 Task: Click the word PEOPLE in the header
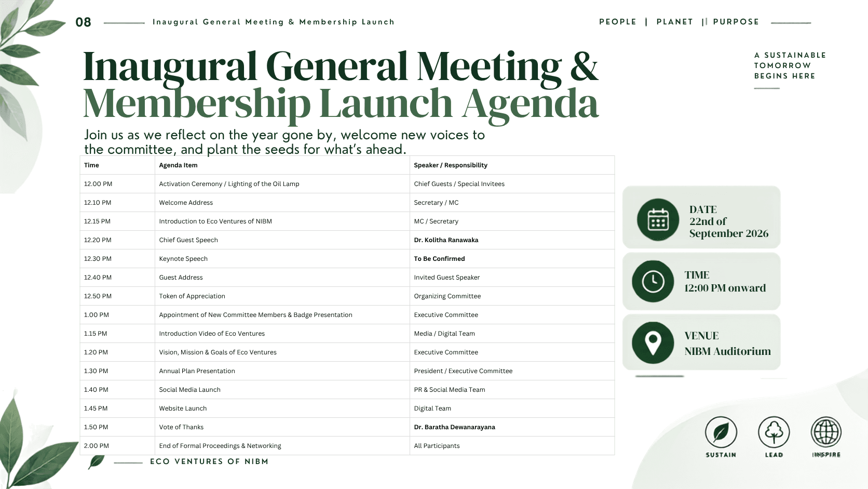(x=618, y=22)
